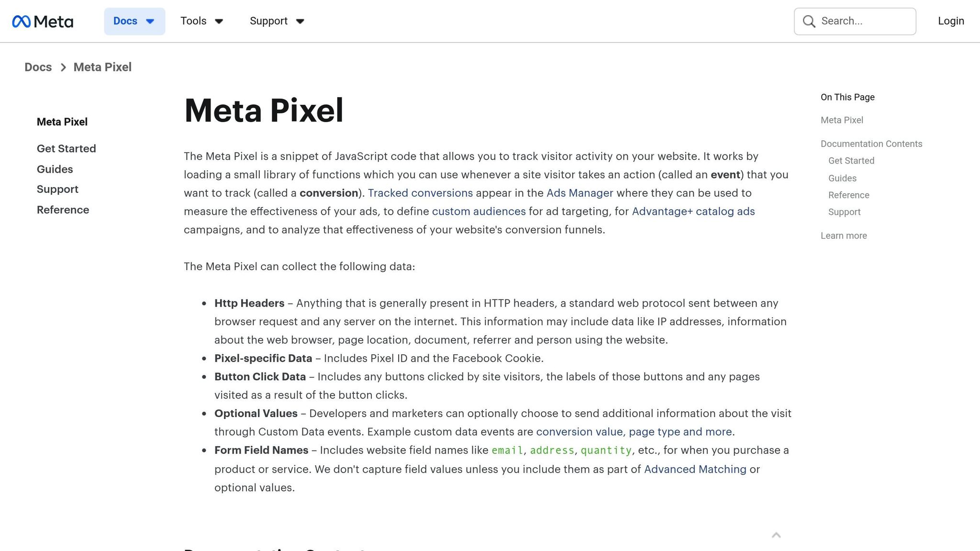This screenshot has width=980, height=551.
Task: Open the custom audiences link
Action: point(479,211)
